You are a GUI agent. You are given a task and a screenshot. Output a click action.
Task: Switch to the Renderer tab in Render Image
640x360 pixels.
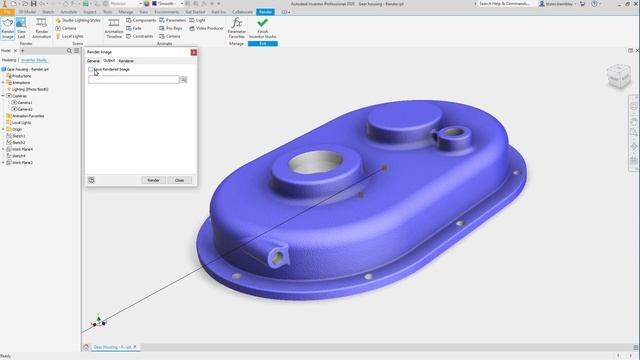pyautogui.click(x=126, y=61)
